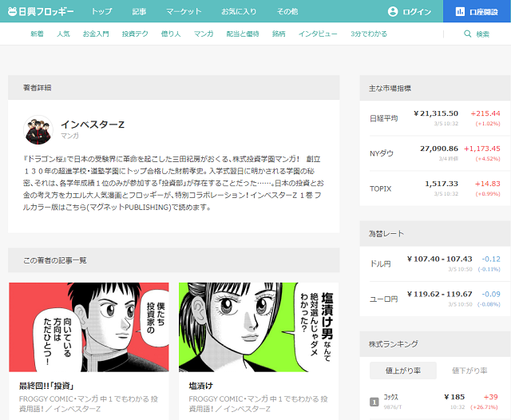The height and width of the screenshot is (420, 511).
Task: Click the search magnifier icon
Action: click(467, 34)
